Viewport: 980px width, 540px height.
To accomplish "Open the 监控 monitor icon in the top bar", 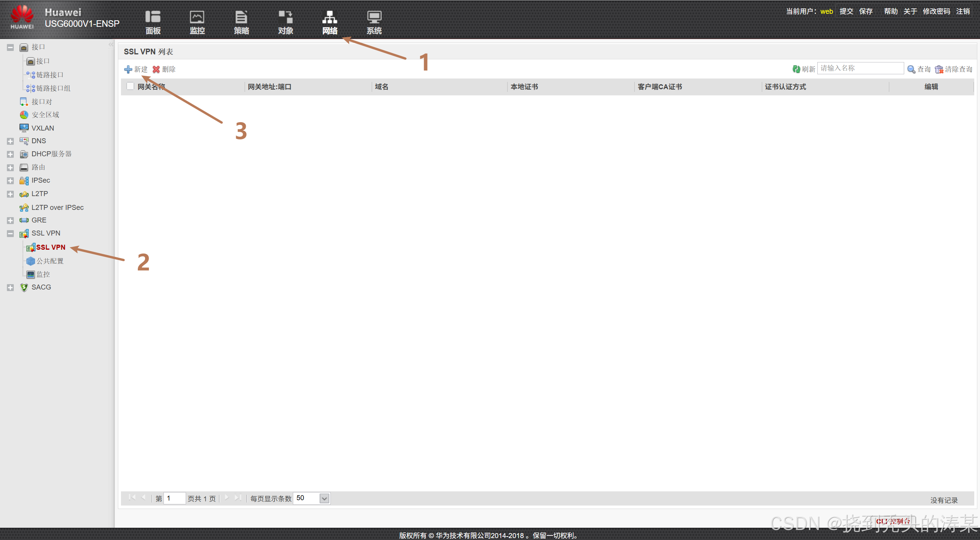I will 197,18.
